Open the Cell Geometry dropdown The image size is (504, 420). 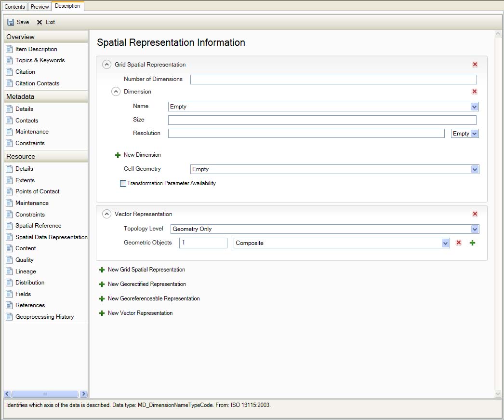click(475, 169)
